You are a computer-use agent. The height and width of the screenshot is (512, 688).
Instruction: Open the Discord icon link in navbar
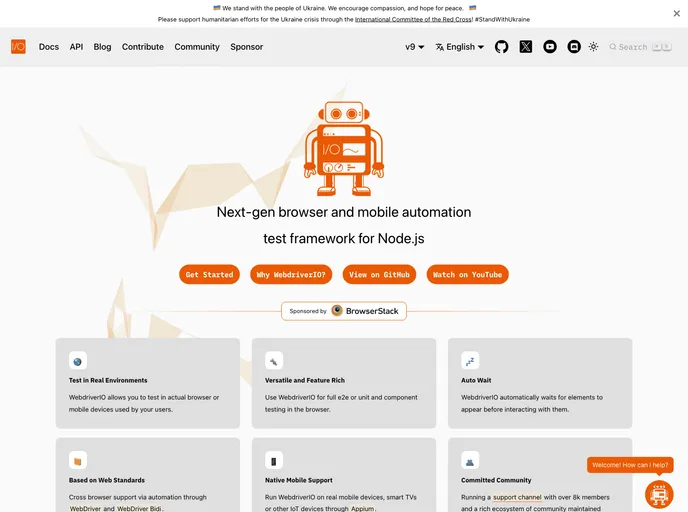click(574, 47)
